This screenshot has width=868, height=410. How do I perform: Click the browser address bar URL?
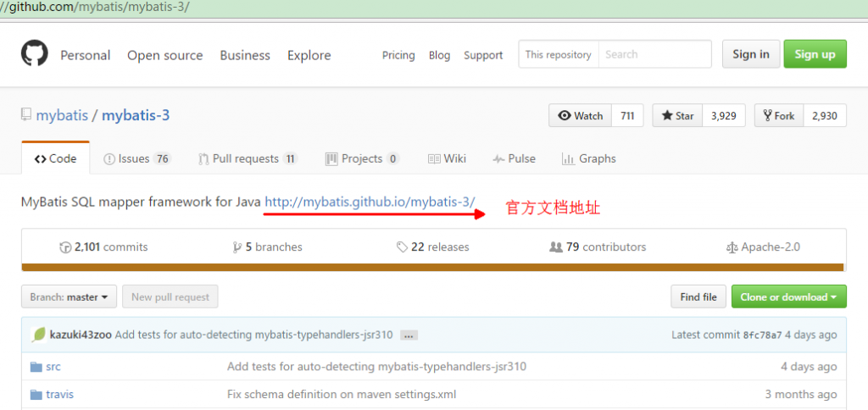pyautogui.click(x=95, y=8)
